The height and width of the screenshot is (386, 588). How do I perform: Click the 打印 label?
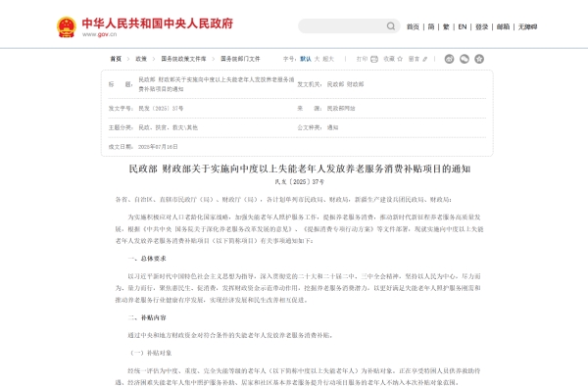click(x=362, y=59)
